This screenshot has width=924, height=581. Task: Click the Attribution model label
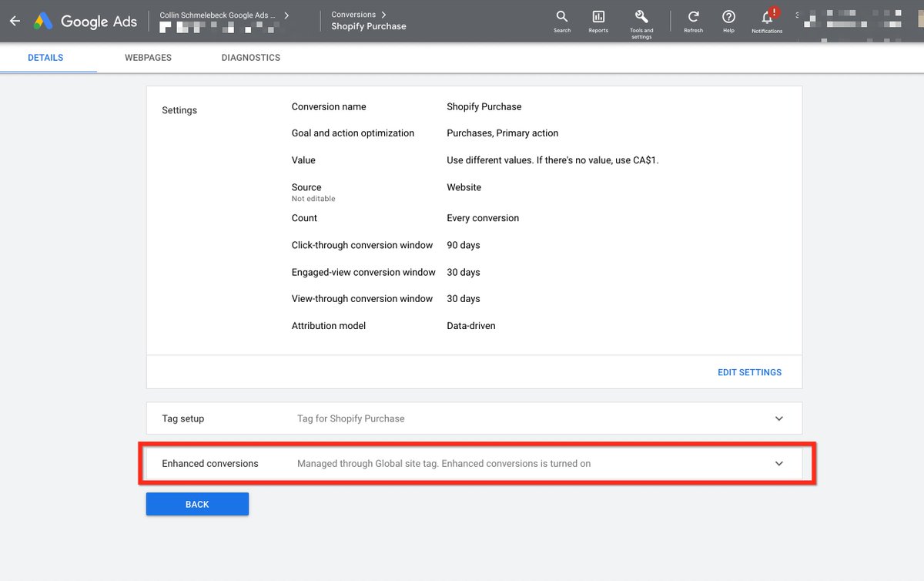click(x=329, y=326)
